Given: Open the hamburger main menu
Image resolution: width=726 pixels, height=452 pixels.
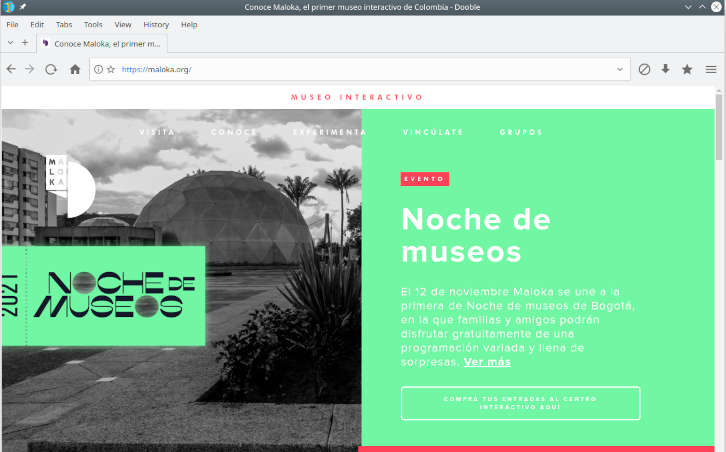Looking at the screenshot, I should (711, 69).
